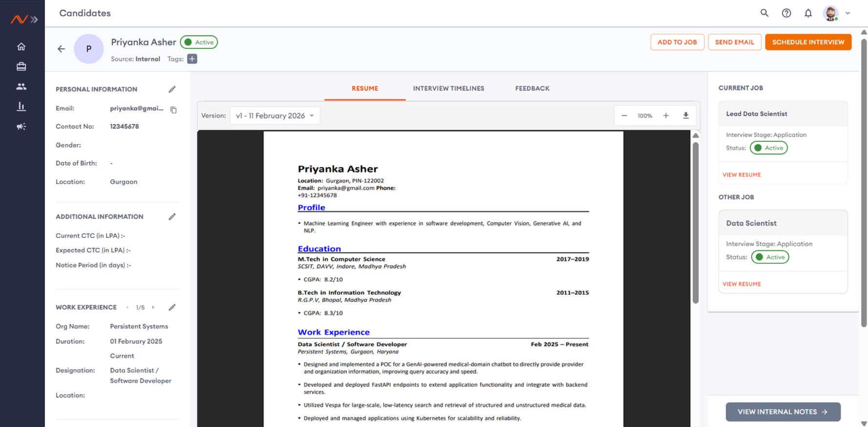Open the help question mark icon
This screenshot has width=868, height=427.
[786, 13]
